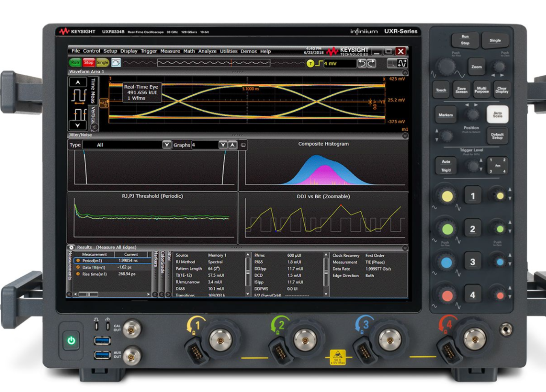Click the undo arrow icon near trigger level
The image size is (546, 392).
tap(362, 64)
